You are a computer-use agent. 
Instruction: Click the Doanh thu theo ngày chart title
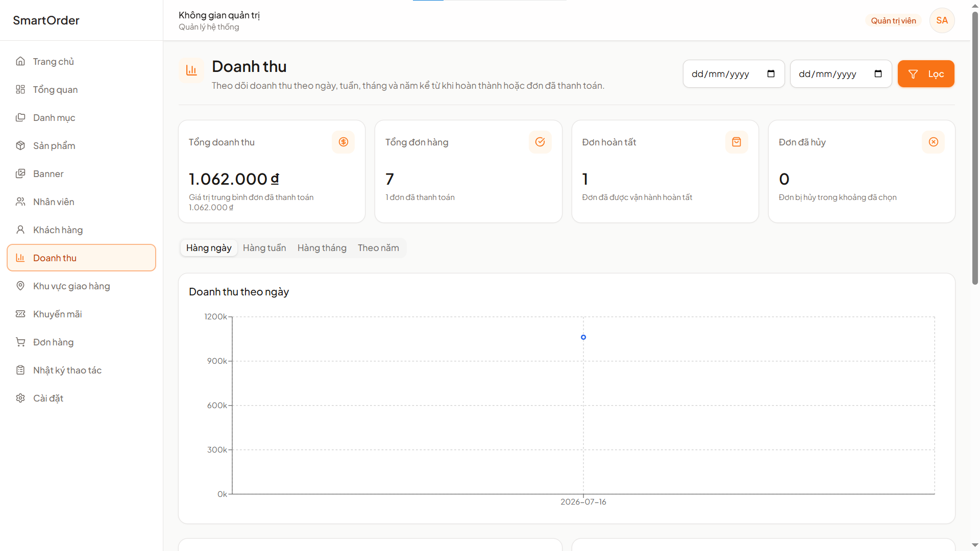239,292
